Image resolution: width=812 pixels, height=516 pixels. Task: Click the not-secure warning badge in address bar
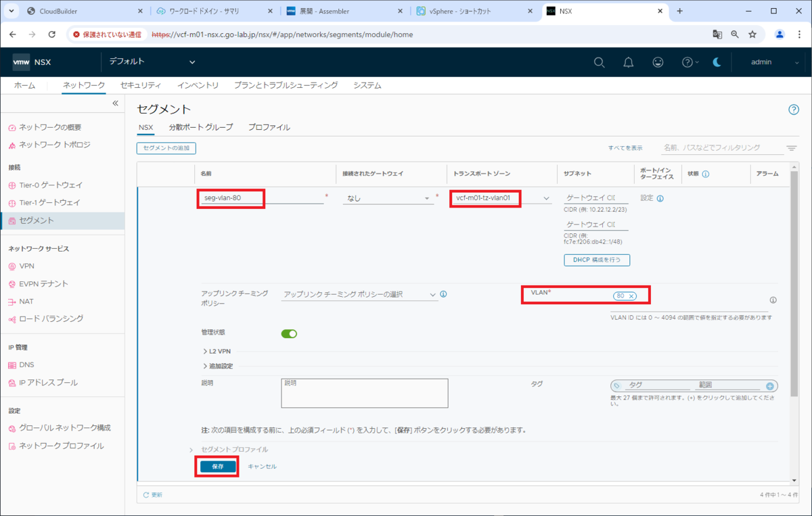click(108, 34)
